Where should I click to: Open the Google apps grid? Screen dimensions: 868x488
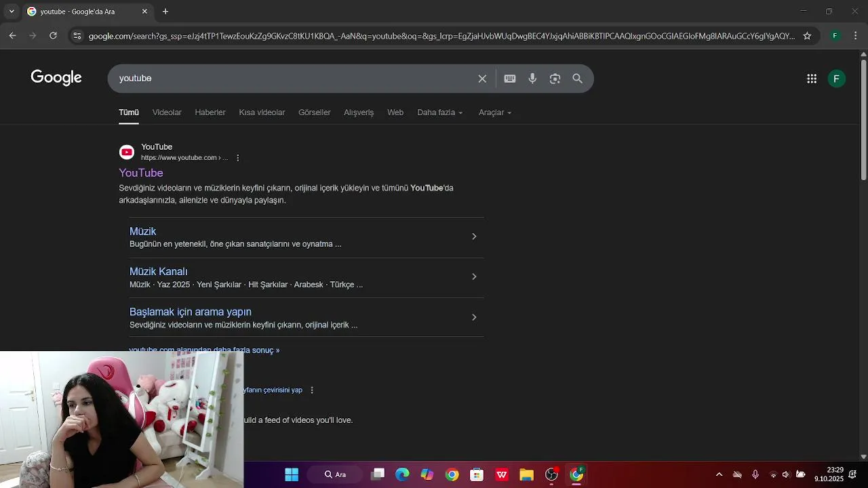point(812,79)
